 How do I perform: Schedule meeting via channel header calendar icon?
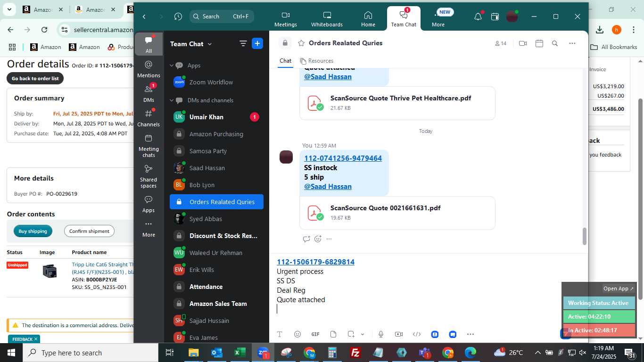pyautogui.click(x=539, y=43)
